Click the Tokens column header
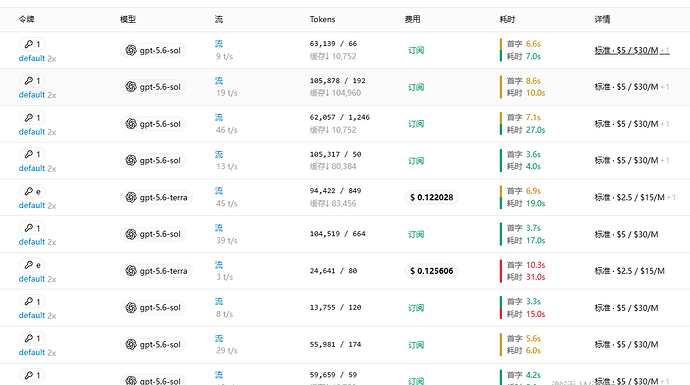Screen dimensions: 690x385 [x=322, y=19]
